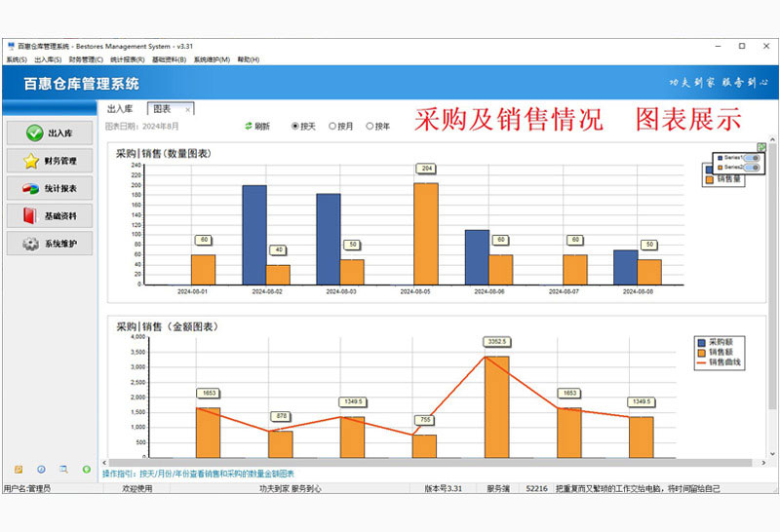Click the 操作指引 hint text
The width and height of the screenshot is (780, 532).
198,474
